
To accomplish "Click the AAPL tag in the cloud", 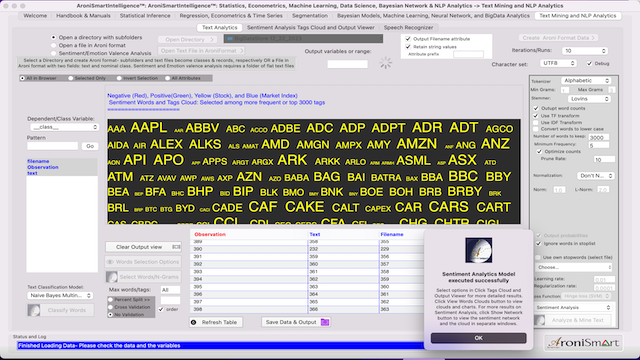I will (149, 128).
